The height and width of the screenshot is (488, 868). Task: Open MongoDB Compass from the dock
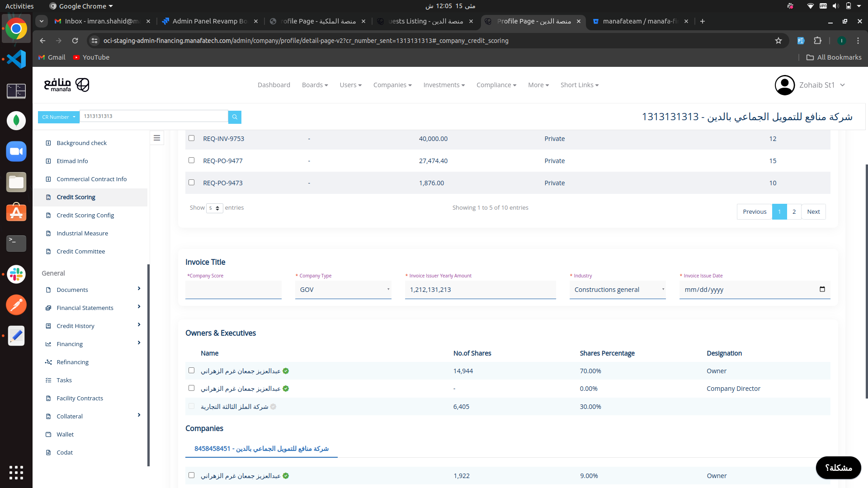click(x=16, y=121)
